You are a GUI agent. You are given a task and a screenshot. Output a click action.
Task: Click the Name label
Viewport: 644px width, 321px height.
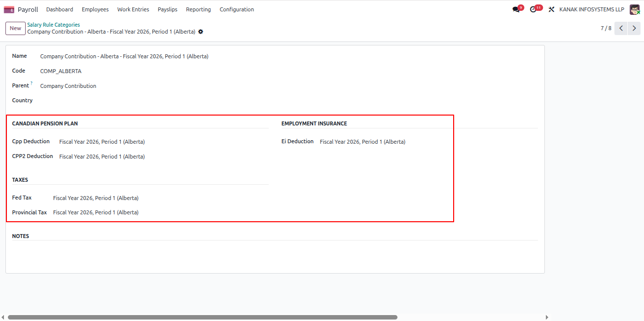(19, 56)
